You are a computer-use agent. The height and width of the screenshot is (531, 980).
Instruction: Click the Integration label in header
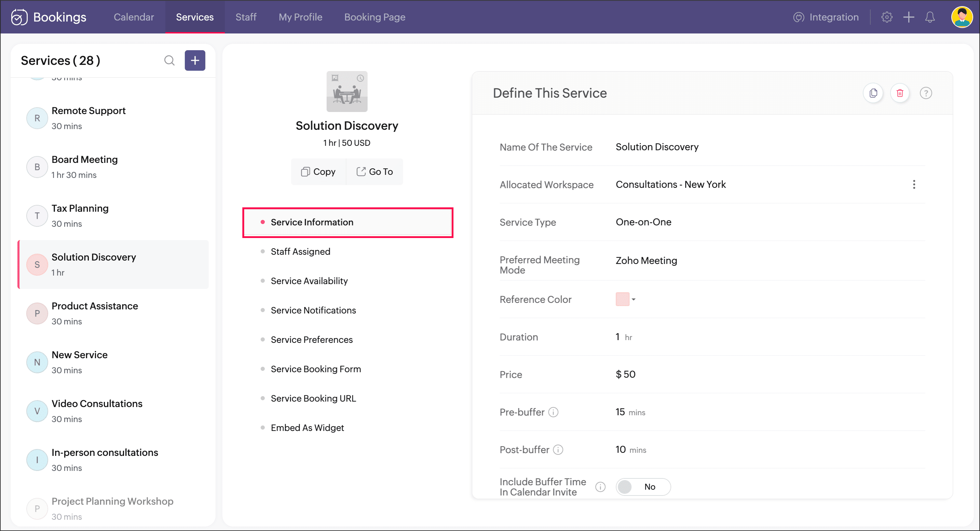833,17
